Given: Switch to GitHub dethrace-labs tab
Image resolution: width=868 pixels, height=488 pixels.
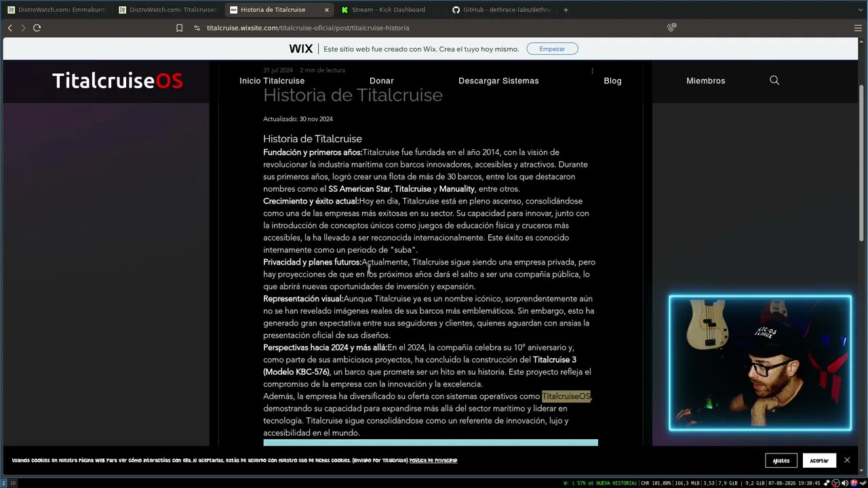Looking at the screenshot, I should coord(502,9).
